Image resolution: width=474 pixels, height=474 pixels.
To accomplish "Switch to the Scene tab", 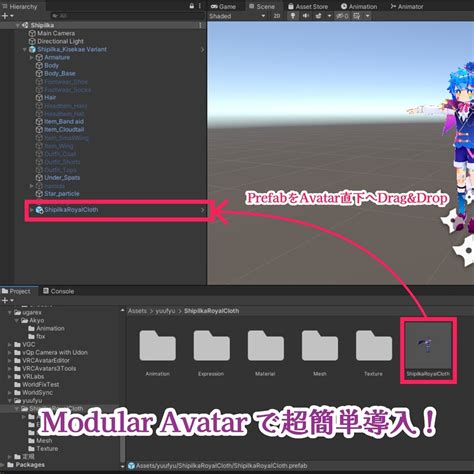I will (262, 6).
